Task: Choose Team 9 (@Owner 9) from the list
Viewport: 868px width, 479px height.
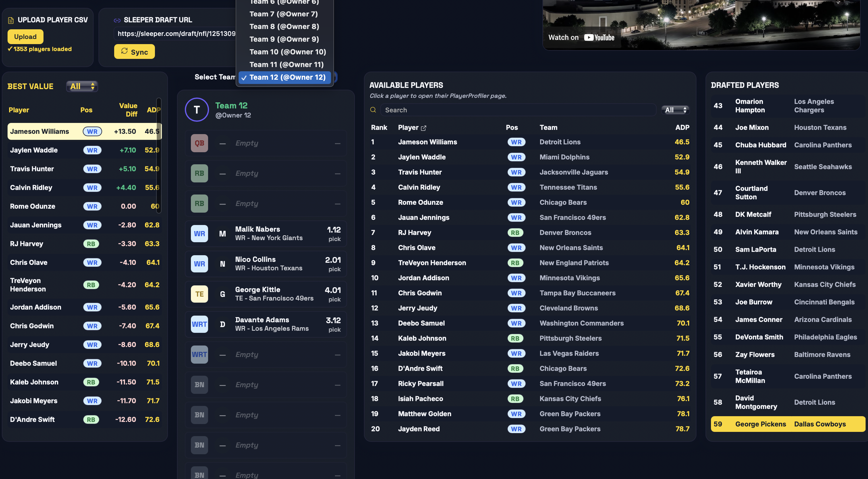Action: pyautogui.click(x=284, y=39)
